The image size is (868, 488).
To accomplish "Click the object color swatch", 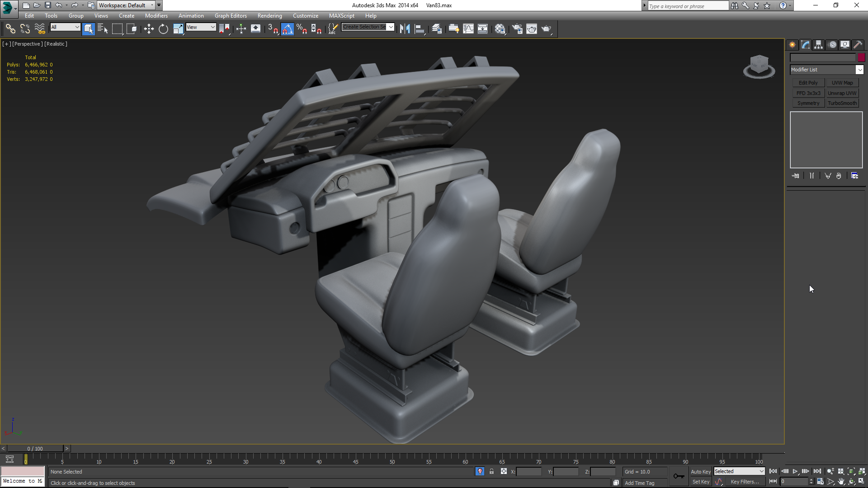I will click(861, 57).
